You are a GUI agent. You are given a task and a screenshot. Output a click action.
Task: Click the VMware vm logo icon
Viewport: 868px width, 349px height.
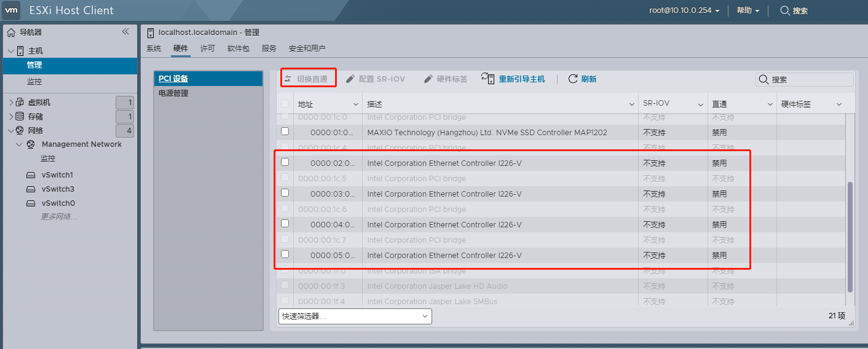[x=12, y=10]
